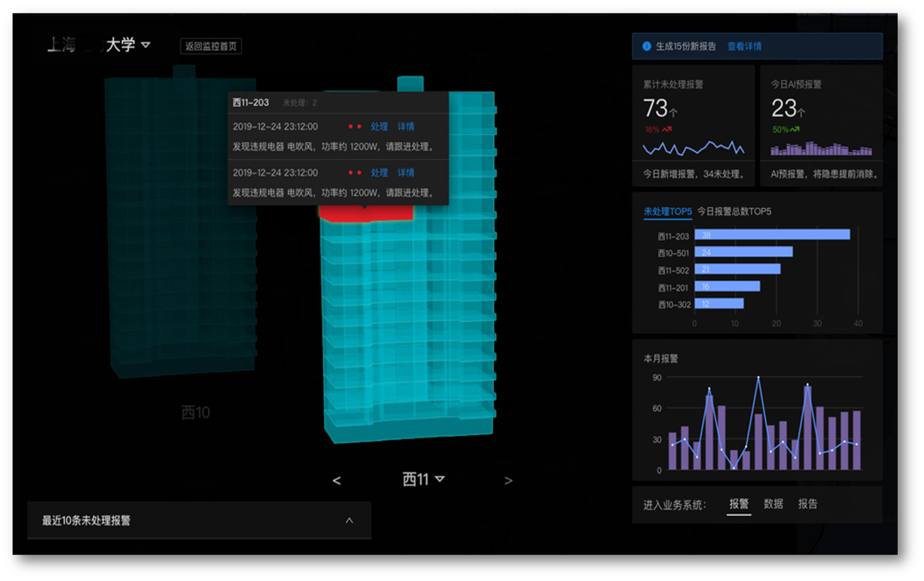This screenshot has height=581, width=924.
Task: Click 返回监控首页 button
Action: pos(211,46)
